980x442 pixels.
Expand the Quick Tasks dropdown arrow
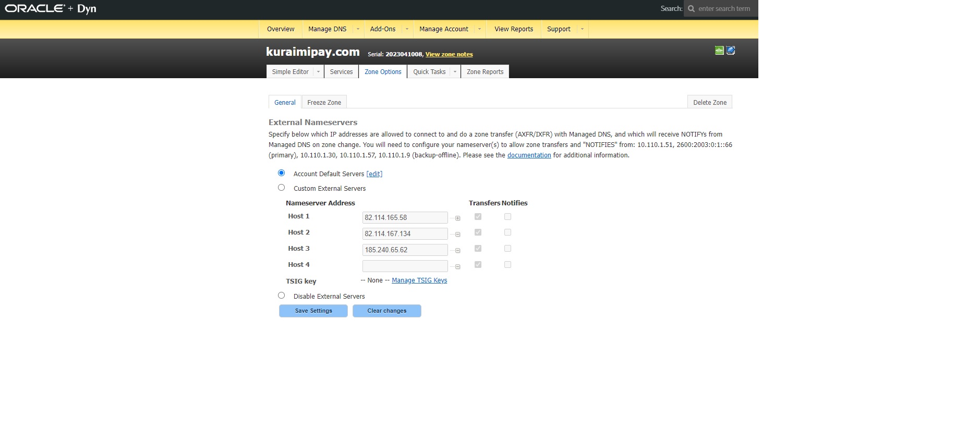[455, 72]
